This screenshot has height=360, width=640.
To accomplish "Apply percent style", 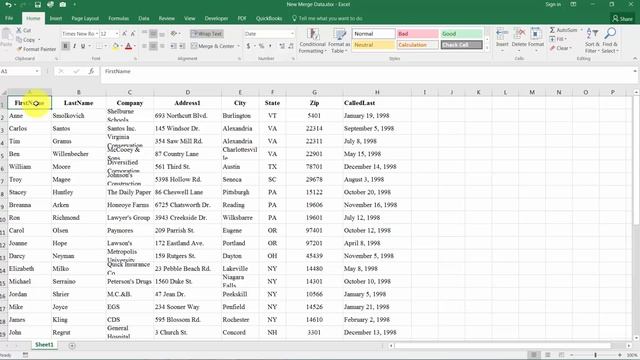I will pos(261,46).
